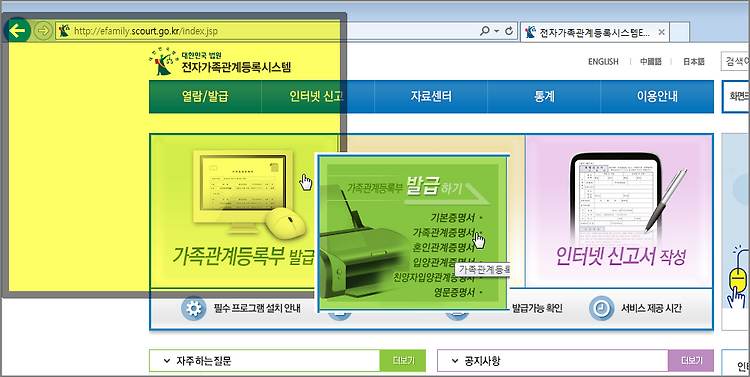Select 기본증명서 in the 발급하기 list

pyautogui.click(x=453, y=218)
